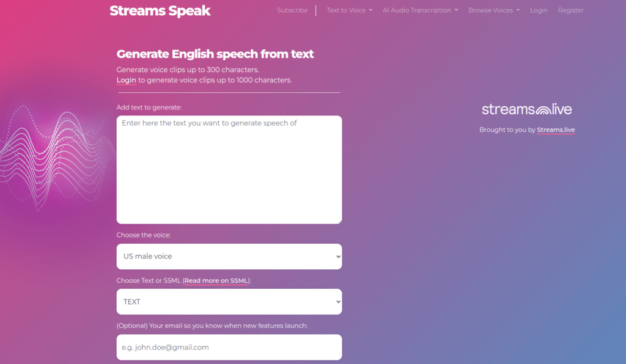The image size is (626, 364).
Task: Open Login from the navigation bar
Action: coord(539,10)
